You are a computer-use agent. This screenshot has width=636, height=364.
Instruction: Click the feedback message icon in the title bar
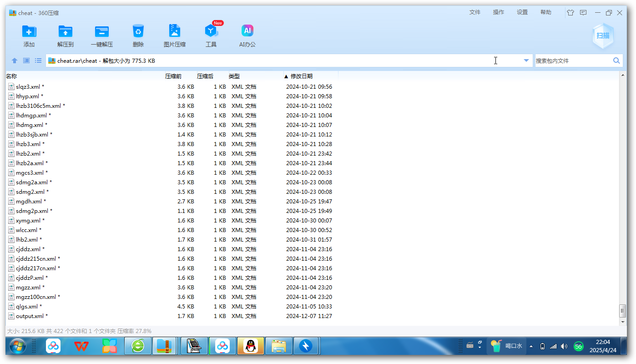point(583,13)
